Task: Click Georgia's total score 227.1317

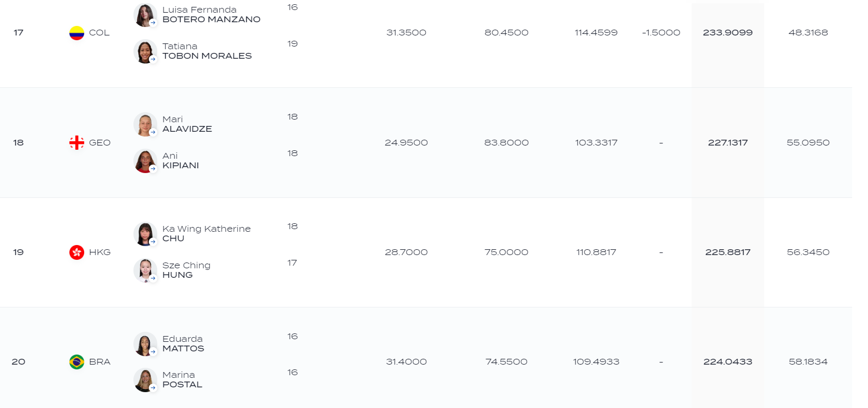Action: (x=728, y=143)
